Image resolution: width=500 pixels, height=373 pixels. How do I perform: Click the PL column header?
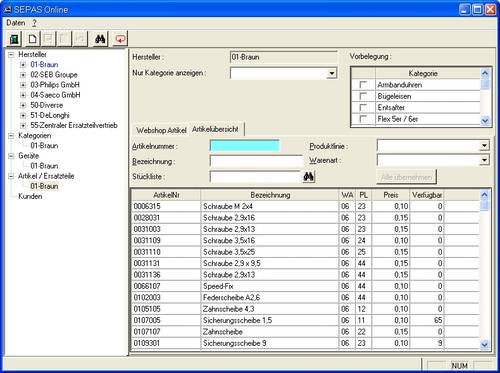[363, 195]
